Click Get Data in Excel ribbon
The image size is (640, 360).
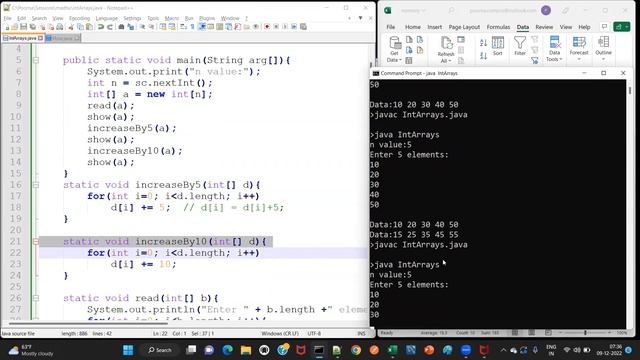pos(394,49)
